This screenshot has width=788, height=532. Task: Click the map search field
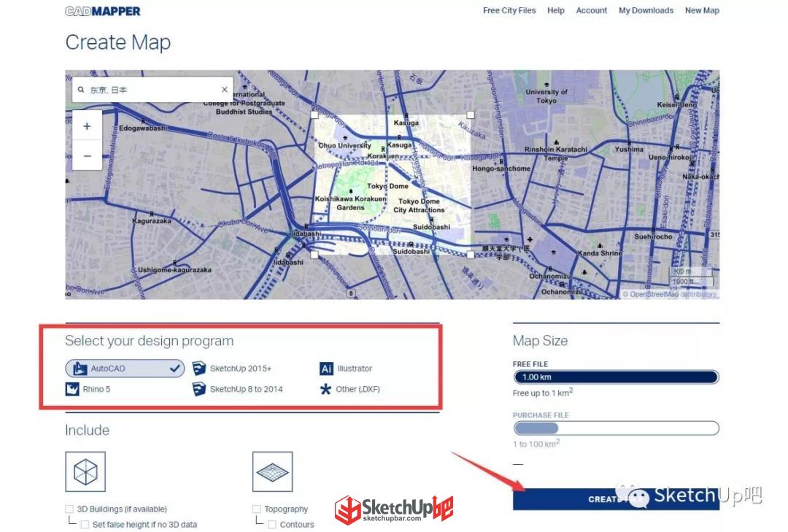[x=152, y=90]
